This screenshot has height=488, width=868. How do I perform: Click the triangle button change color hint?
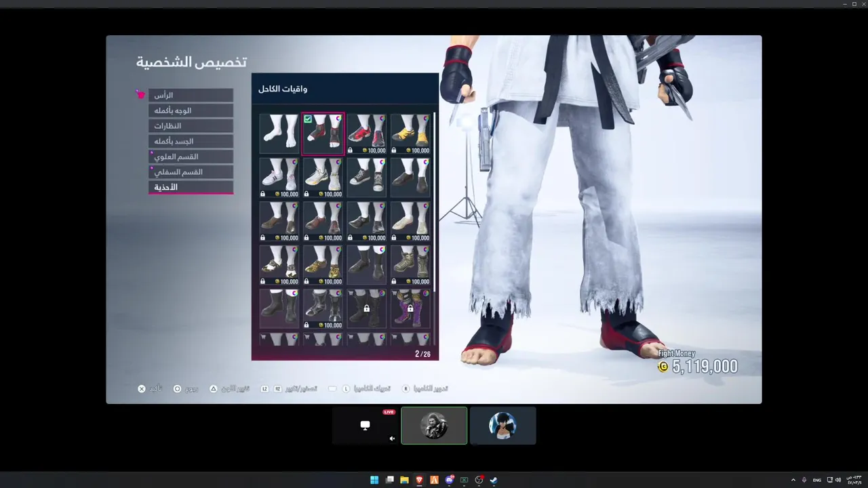pyautogui.click(x=213, y=389)
